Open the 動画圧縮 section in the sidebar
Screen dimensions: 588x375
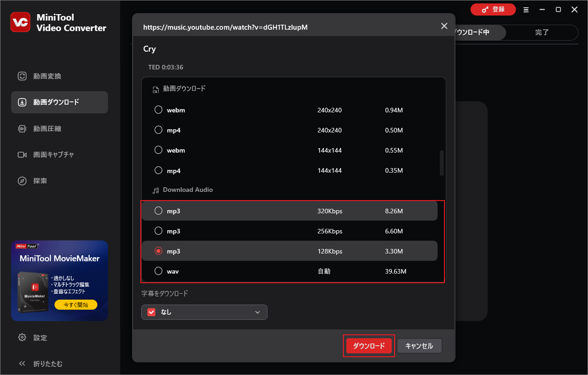pyautogui.click(x=59, y=129)
